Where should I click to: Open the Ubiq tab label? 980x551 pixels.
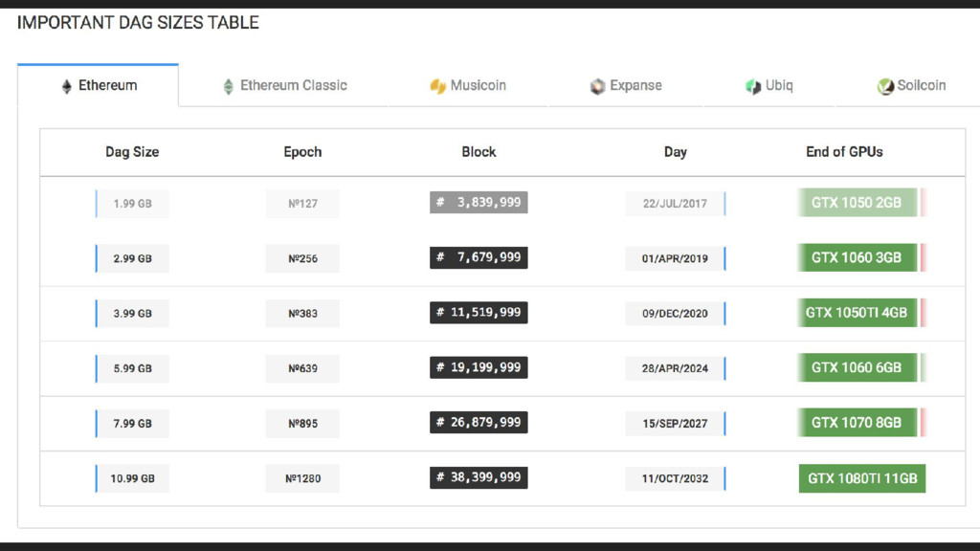pos(779,85)
